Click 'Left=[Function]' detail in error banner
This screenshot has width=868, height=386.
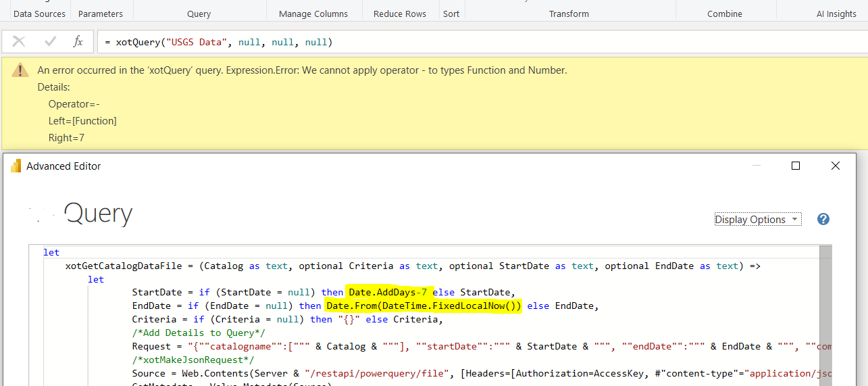tap(82, 121)
